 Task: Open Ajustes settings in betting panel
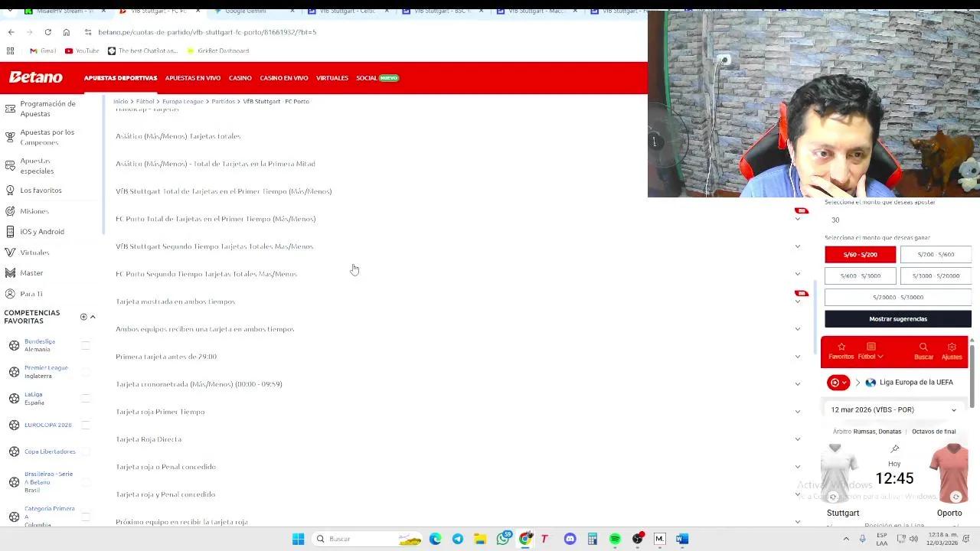pyautogui.click(x=951, y=350)
